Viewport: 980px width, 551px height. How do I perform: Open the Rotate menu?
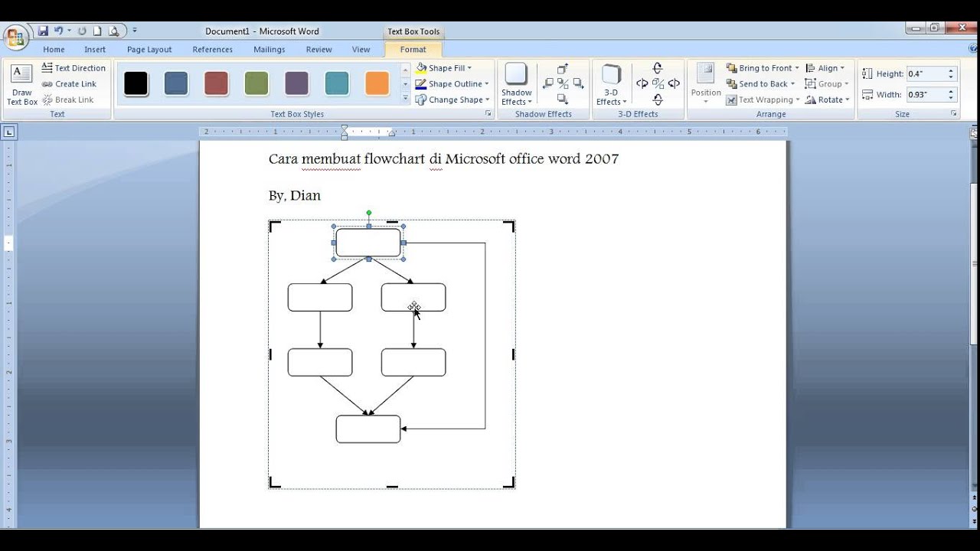827,100
